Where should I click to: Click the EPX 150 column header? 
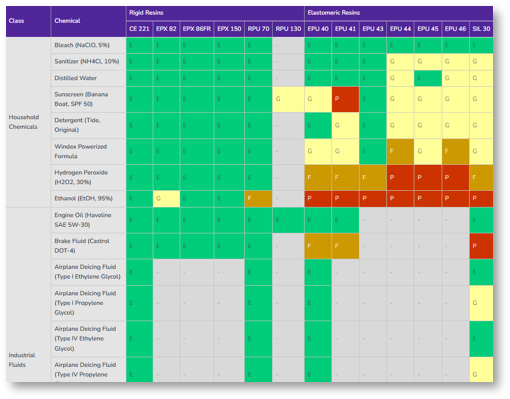coord(229,29)
